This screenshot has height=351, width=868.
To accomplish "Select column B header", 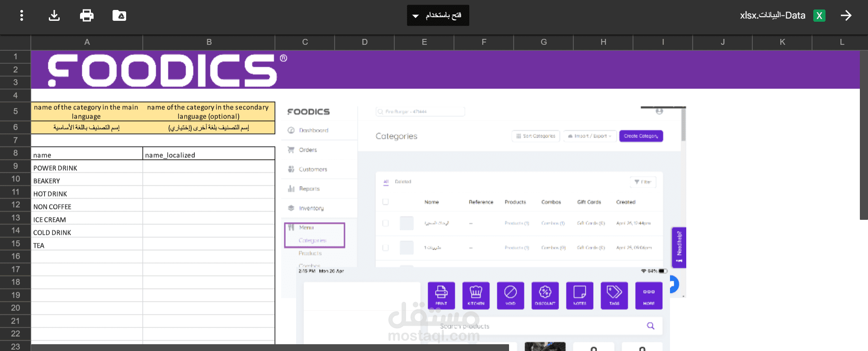I will [x=209, y=42].
